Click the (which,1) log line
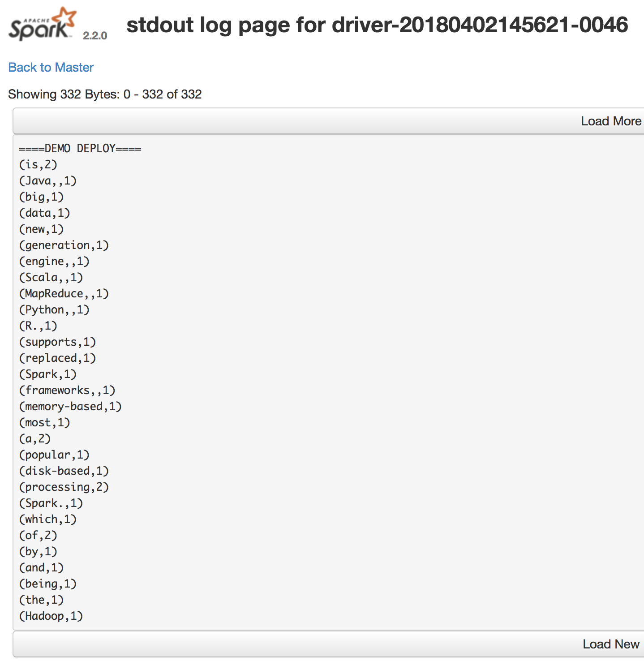The width and height of the screenshot is (644, 661). coord(48,519)
